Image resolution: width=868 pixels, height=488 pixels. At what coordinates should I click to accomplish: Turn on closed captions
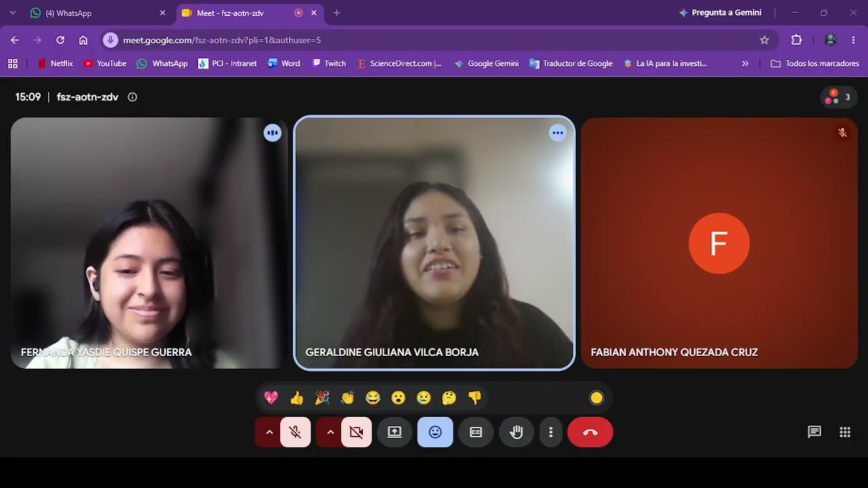476,432
